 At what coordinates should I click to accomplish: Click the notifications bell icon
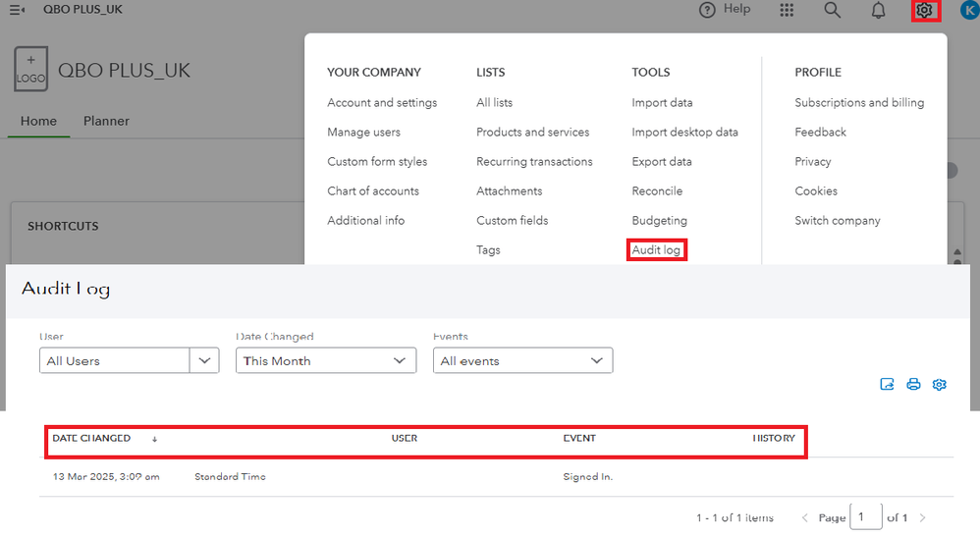pyautogui.click(x=878, y=11)
